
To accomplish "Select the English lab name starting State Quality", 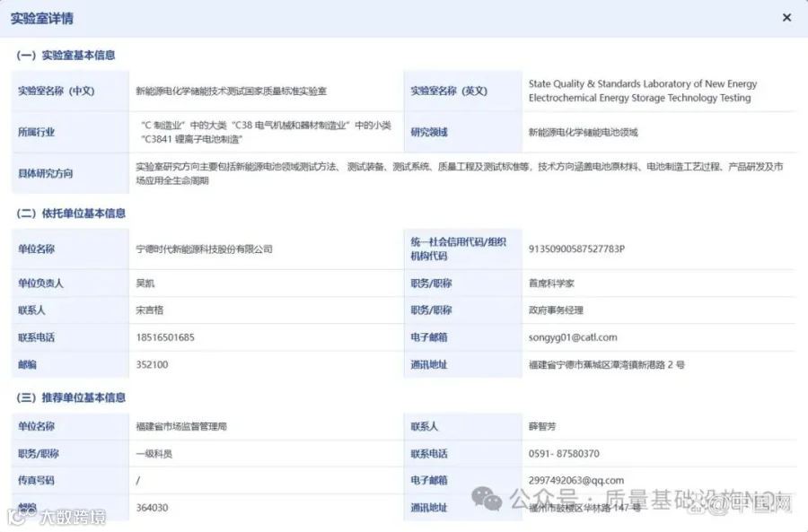I will point(643,91).
